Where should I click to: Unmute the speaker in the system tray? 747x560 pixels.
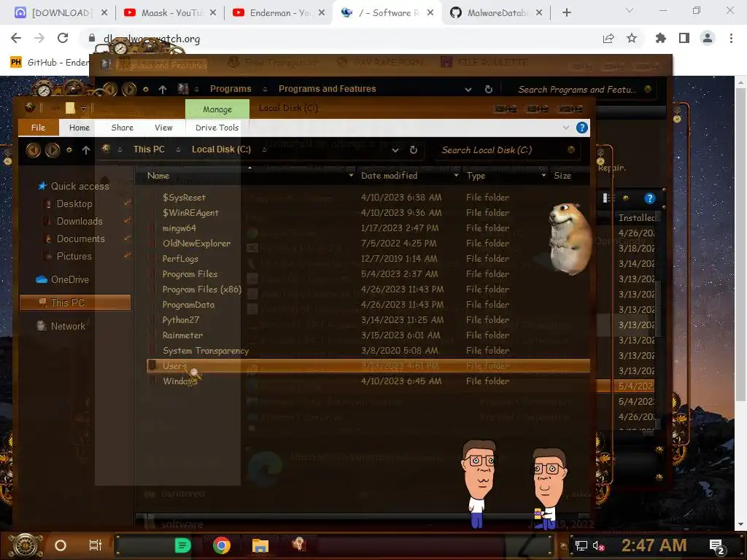pyautogui.click(x=598, y=545)
